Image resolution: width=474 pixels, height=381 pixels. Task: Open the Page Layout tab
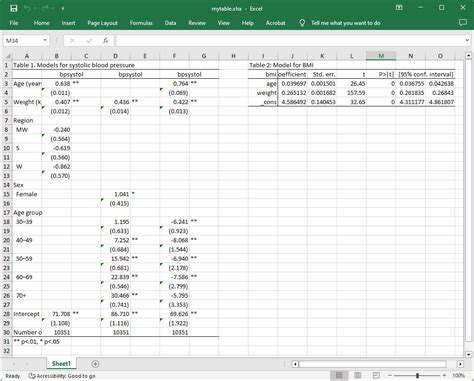102,23
